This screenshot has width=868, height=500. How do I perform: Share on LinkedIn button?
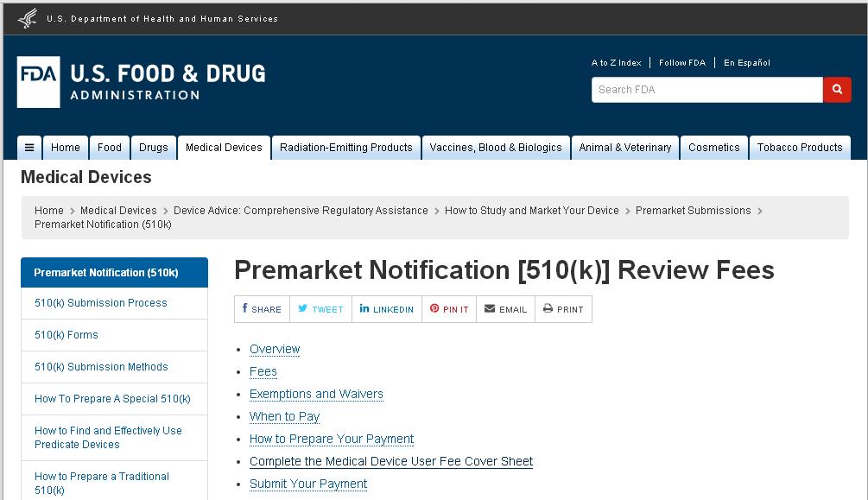coord(386,309)
